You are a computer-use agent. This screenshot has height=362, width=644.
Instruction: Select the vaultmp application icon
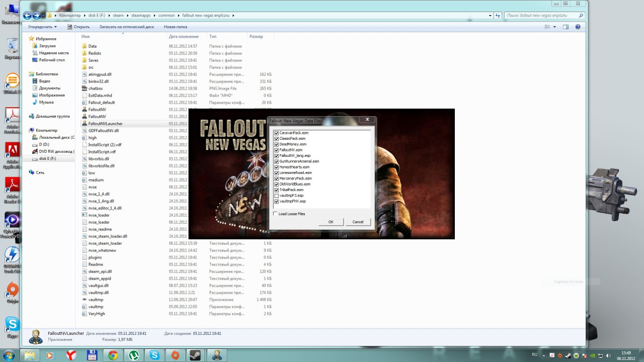click(x=84, y=300)
